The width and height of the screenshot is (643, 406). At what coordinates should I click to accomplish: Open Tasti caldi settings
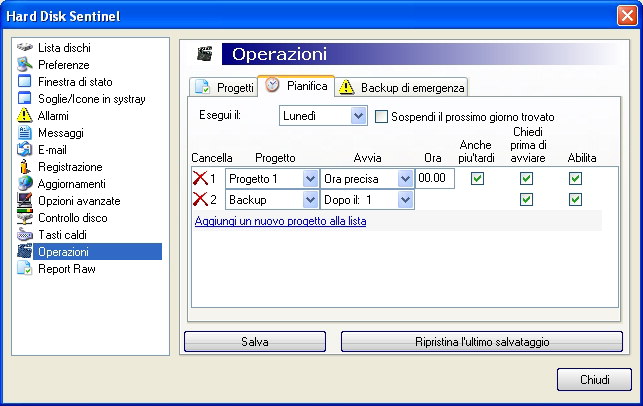pyautogui.click(x=62, y=235)
